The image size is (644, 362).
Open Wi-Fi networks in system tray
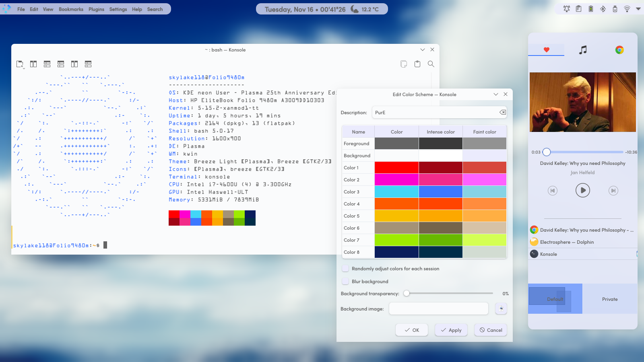click(x=627, y=9)
